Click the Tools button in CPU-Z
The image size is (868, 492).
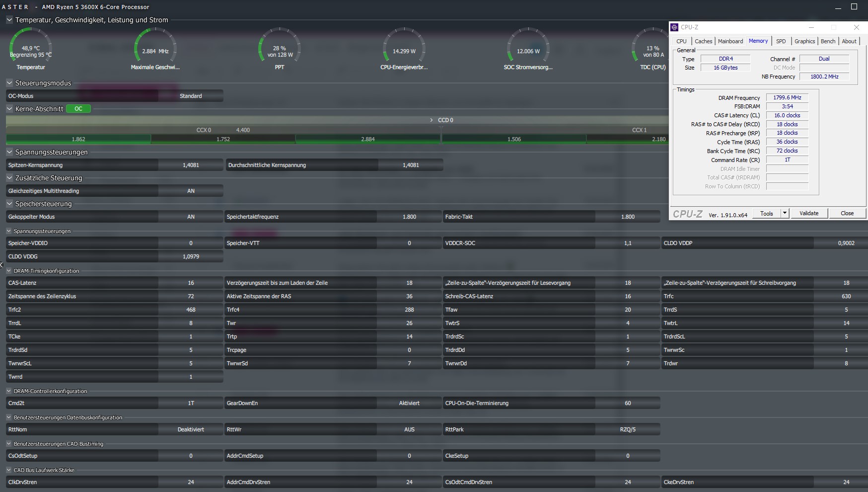pyautogui.click(x=767, y=213)
